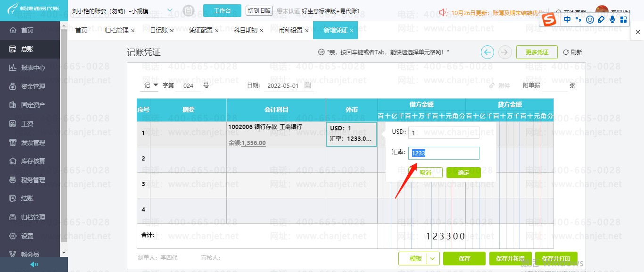This screenshot has width=644, height=272.
Task: Click the 保存并新增 button
Action: [x=510, y=258]
